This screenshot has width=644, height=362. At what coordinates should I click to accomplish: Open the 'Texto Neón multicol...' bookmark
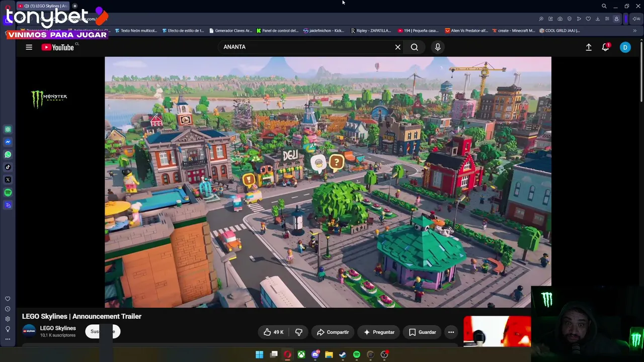[136, 31]
